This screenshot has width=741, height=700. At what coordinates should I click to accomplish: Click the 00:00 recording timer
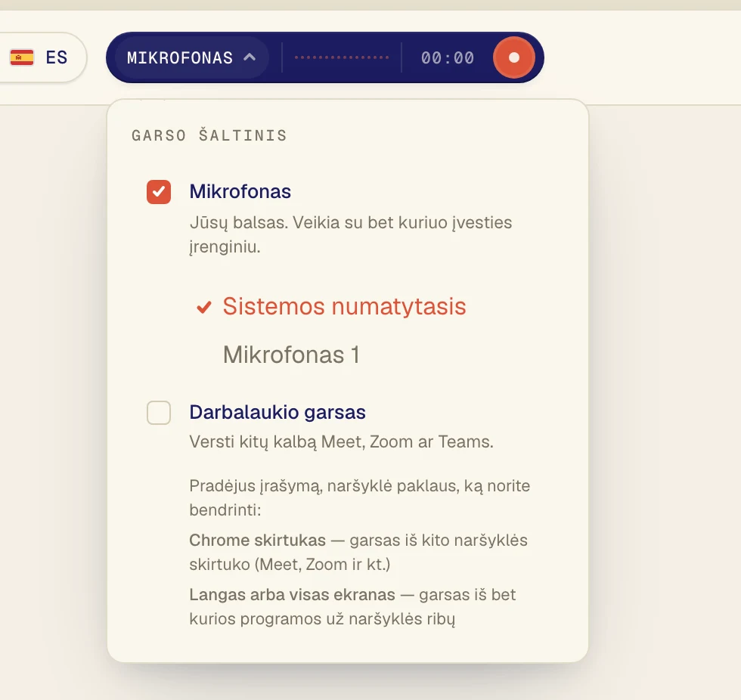[448, 57]
